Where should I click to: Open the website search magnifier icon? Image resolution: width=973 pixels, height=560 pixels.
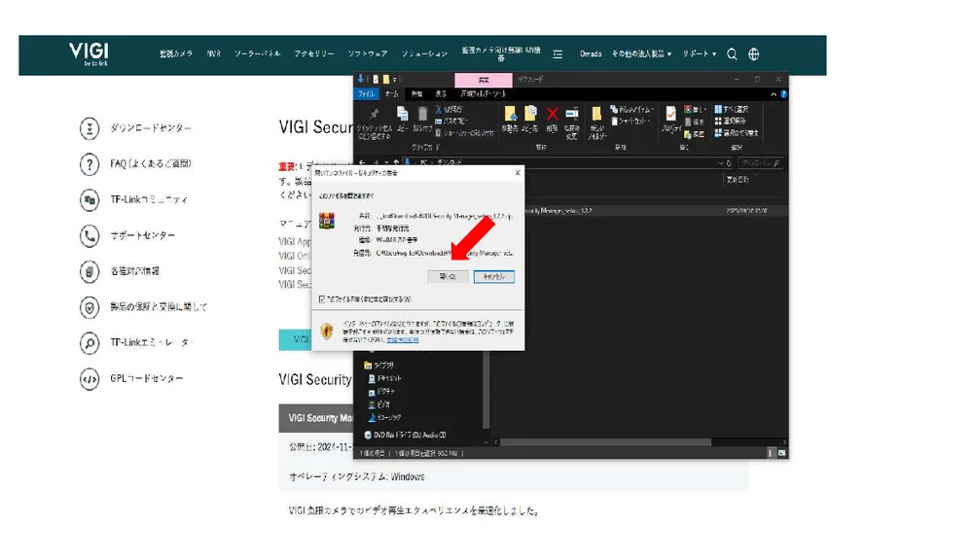(733, 54)
